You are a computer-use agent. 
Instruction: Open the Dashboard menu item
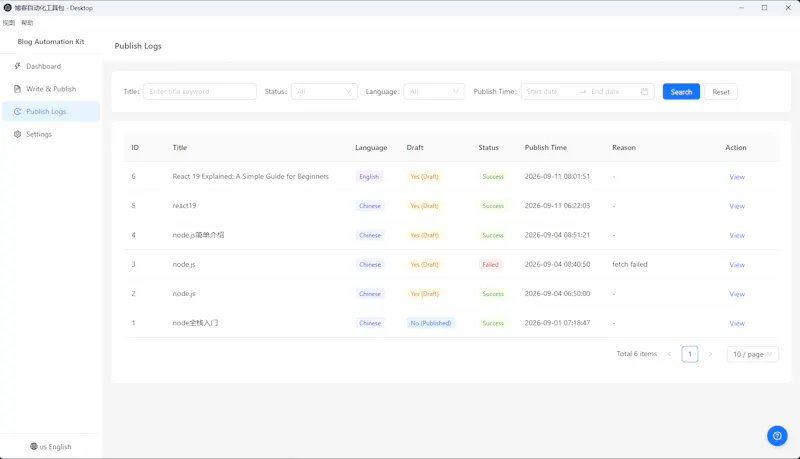pyautogui.click(x=51, y=66)
